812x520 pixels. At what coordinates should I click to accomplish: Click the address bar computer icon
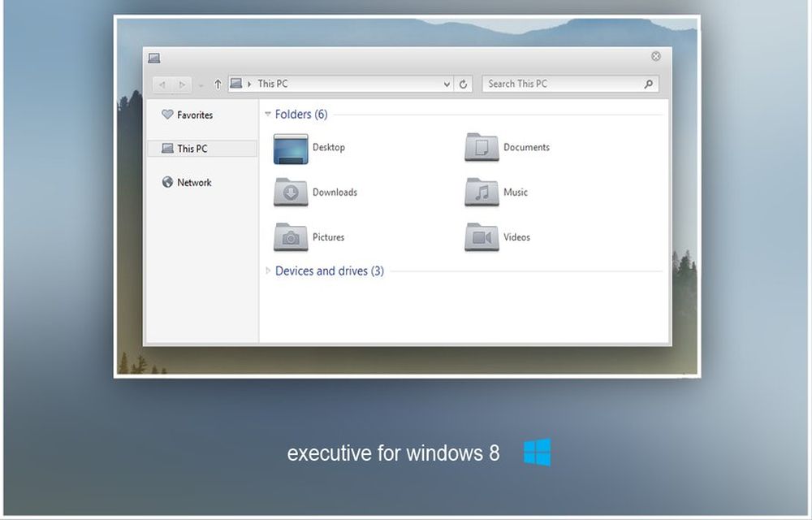(236, 84)
